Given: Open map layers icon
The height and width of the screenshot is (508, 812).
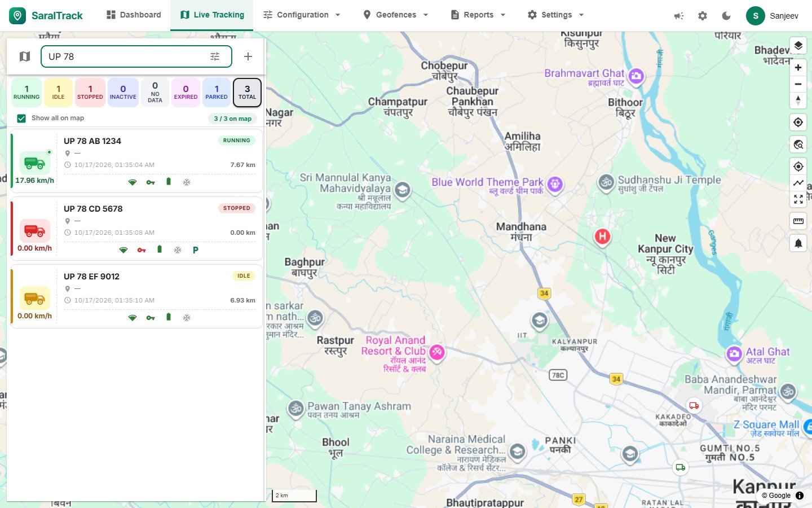Looking at the screenshot, I should tap(798, 45).
